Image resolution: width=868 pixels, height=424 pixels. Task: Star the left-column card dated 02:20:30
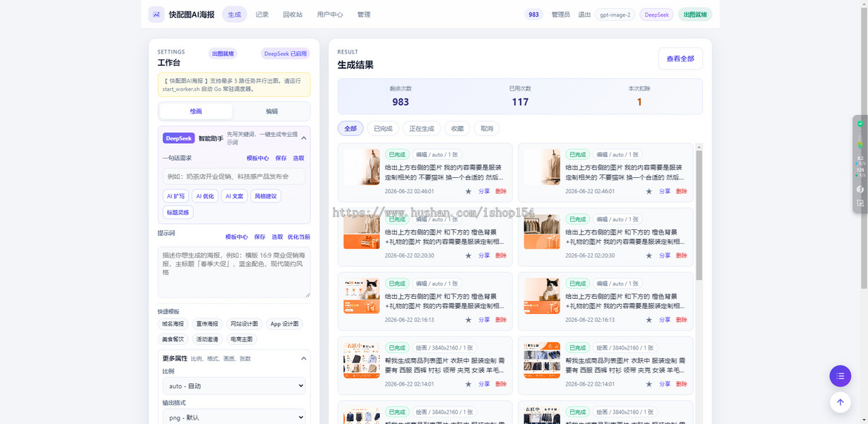(x=468, y=255)
